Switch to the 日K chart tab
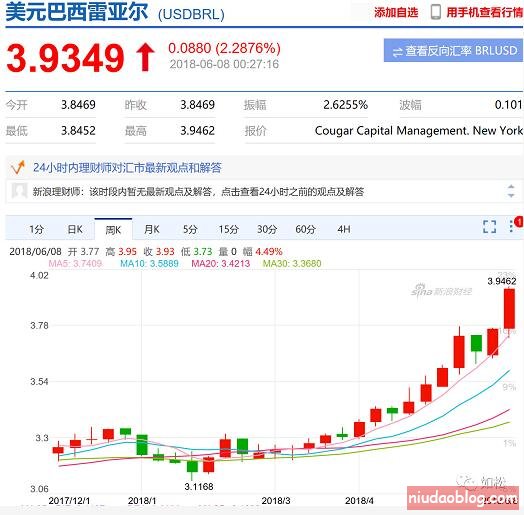Screen dimensions: 524x515 [x=75, y=229]
